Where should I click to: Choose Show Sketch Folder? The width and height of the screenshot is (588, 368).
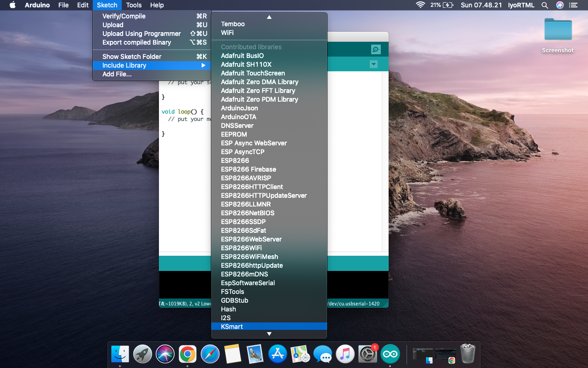152,57
